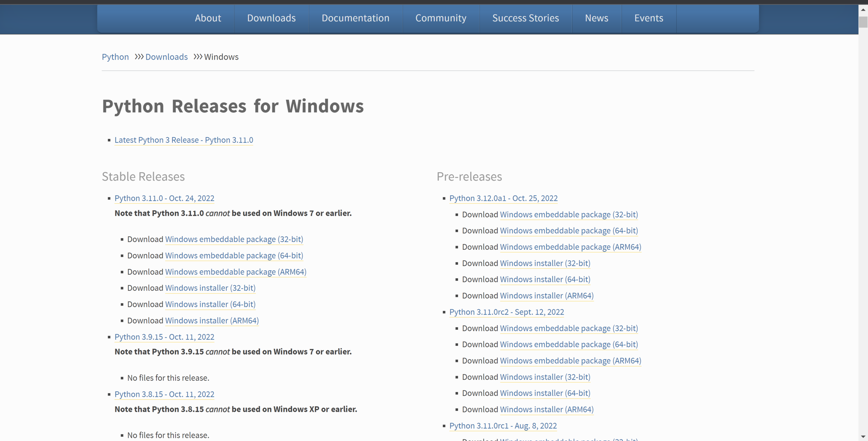This screenshot has height=441, width=868.
Task: Open Python 3.9.15 release link
Action: tap(164, 337)
